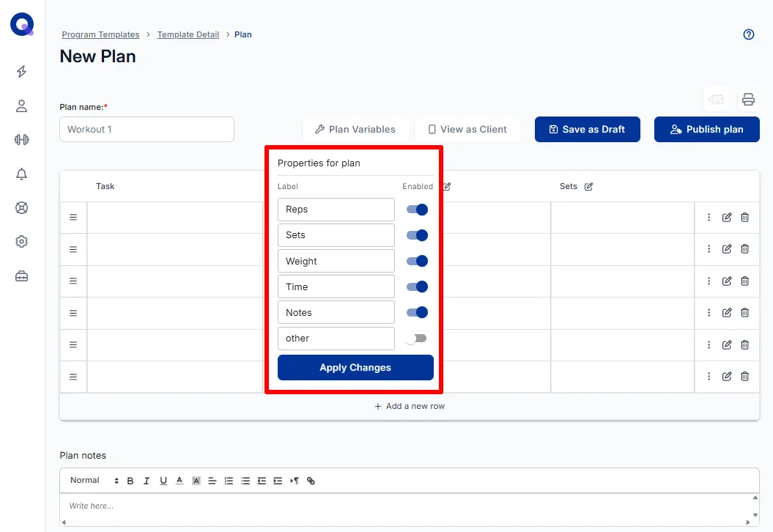Click the Sets column header text
Screen dimensions: 773x532
[x=569, y=186]
